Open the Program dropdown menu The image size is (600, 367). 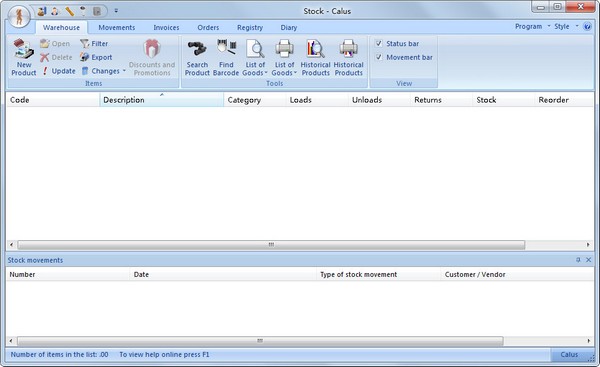click(x=532, y=26)
